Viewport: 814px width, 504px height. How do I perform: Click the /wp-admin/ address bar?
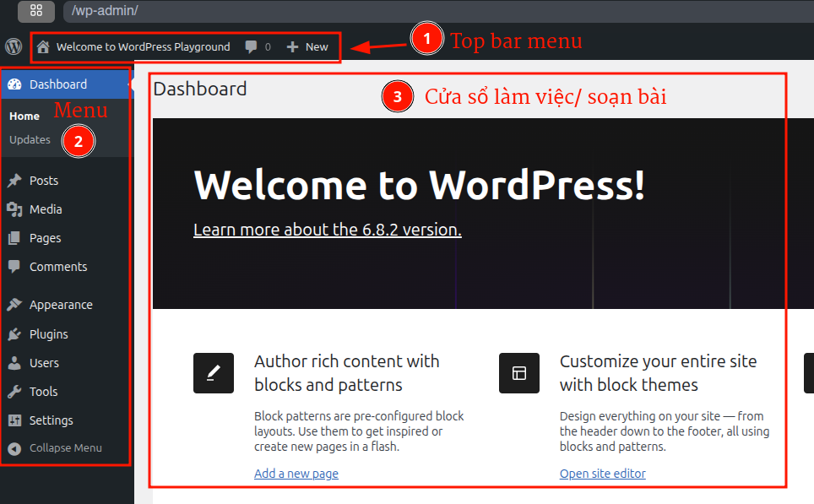(439, 11)
